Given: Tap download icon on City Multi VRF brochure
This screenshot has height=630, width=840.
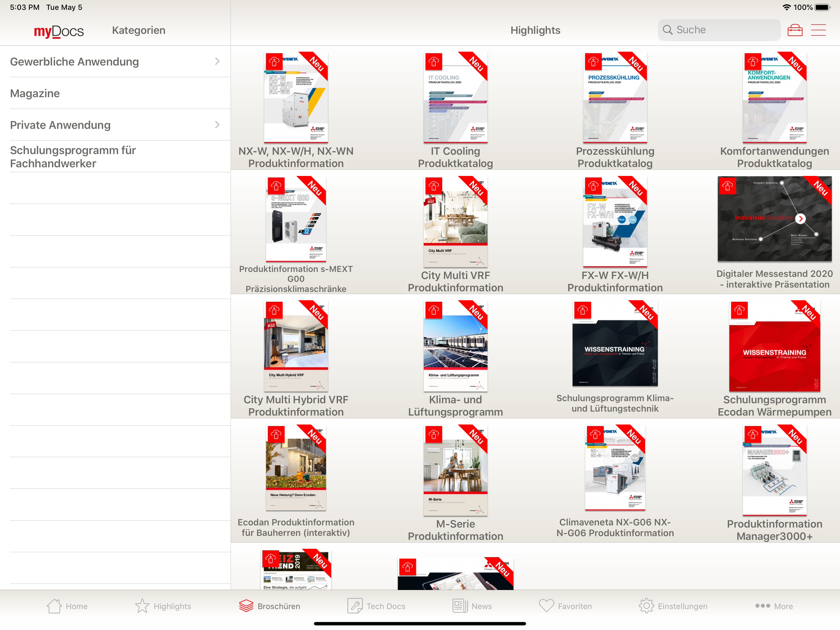Looking at the screenshot, I should [x=434, y=186].
